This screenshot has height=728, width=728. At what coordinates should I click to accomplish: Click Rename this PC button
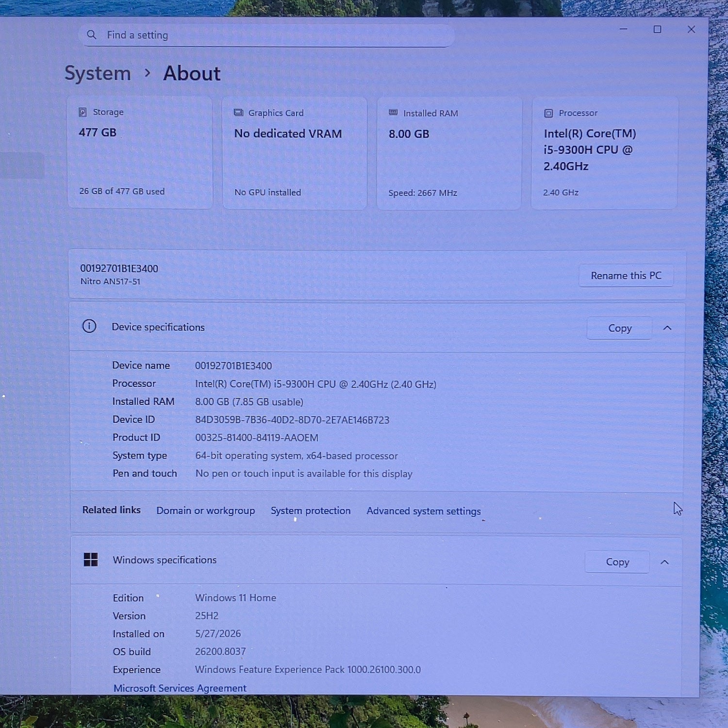pos(626,276)
